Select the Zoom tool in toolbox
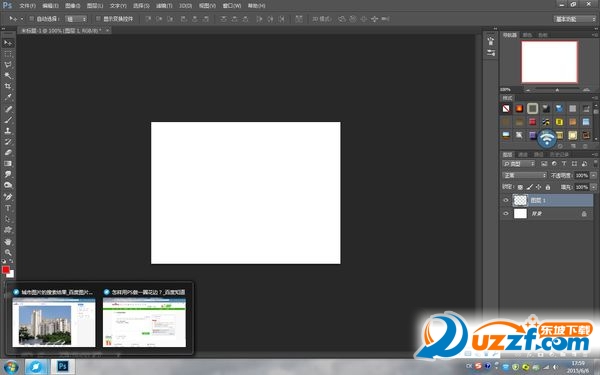Image resolution: width=600 pixels, height=375 pixels. [x=8, y=253]
